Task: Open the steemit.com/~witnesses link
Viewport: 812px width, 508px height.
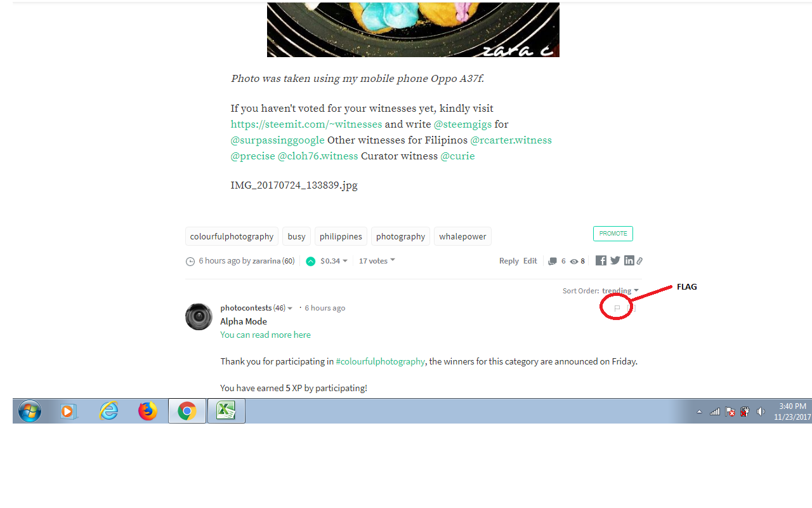Action: 306,124
